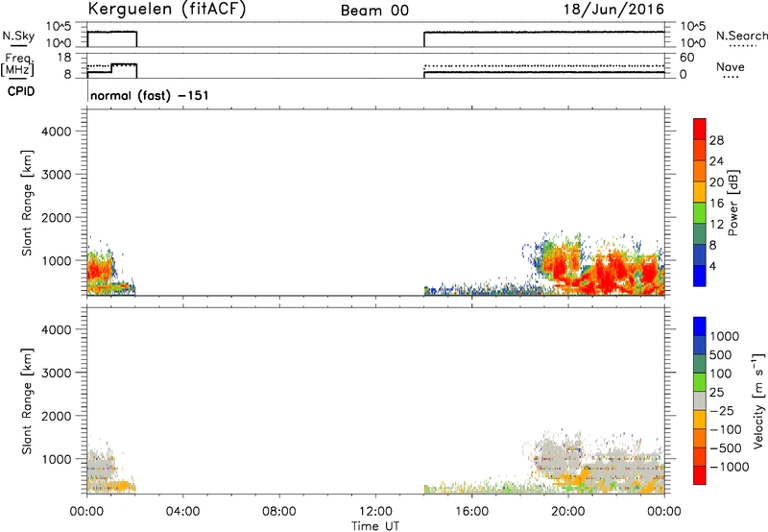Click the "-500" label on the velocity colorbar
The image size is (768, 532).
[726, 448]
